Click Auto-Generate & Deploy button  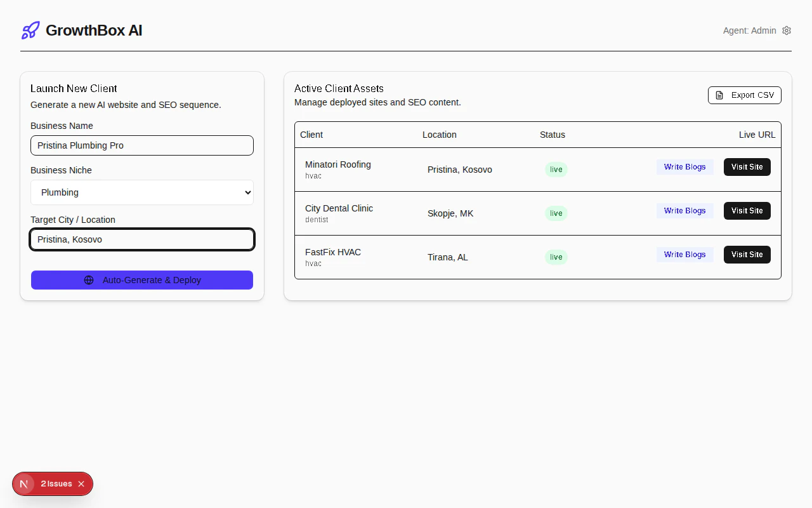click(142, 280)
